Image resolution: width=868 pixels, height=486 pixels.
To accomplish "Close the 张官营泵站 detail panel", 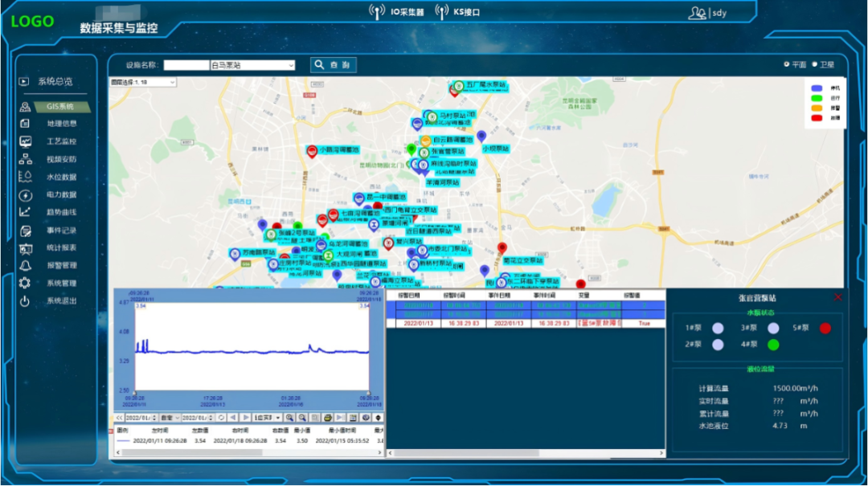I will [x=837, y=297].
